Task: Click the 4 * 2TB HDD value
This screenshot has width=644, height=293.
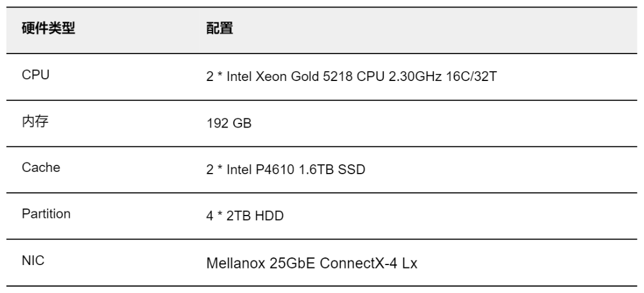Action: 245,216
